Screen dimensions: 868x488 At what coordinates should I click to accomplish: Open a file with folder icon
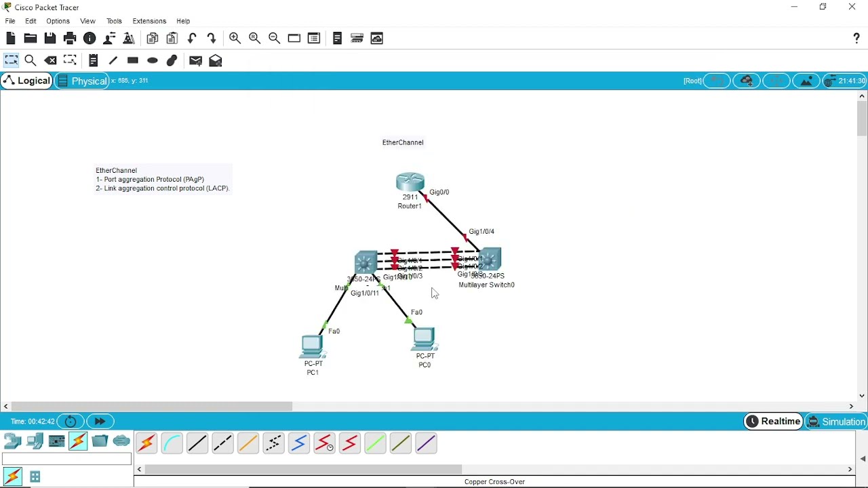31,39
